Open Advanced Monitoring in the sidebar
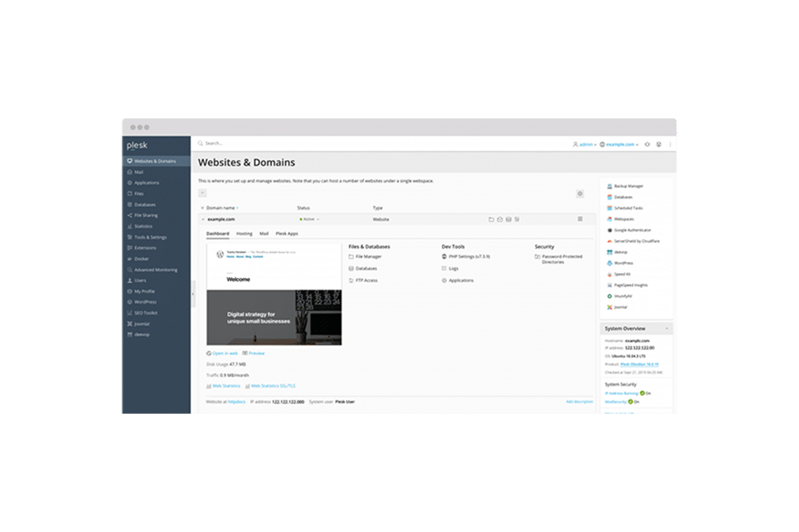This screenshot has height=532, width=799. click(x=156, y=270)
